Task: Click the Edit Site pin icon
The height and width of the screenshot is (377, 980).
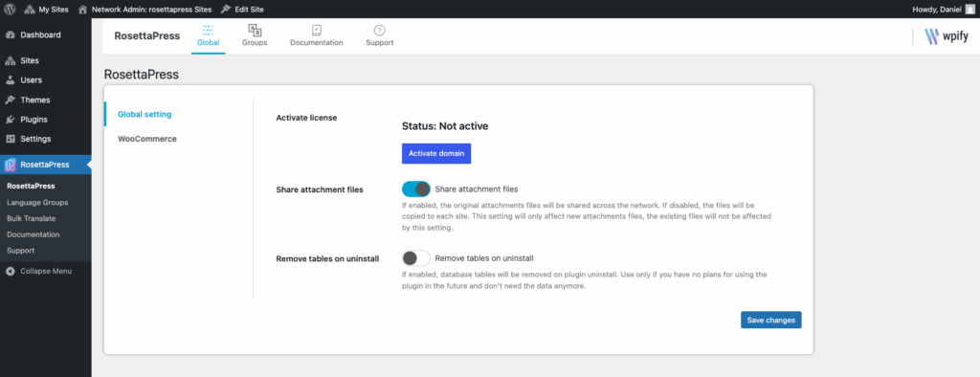Action: point(226,10)
